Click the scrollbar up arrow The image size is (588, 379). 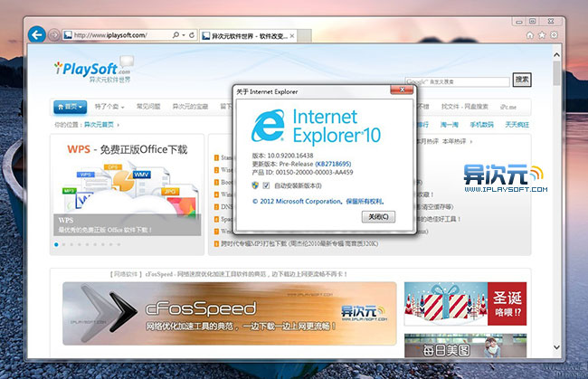point(557,55)
